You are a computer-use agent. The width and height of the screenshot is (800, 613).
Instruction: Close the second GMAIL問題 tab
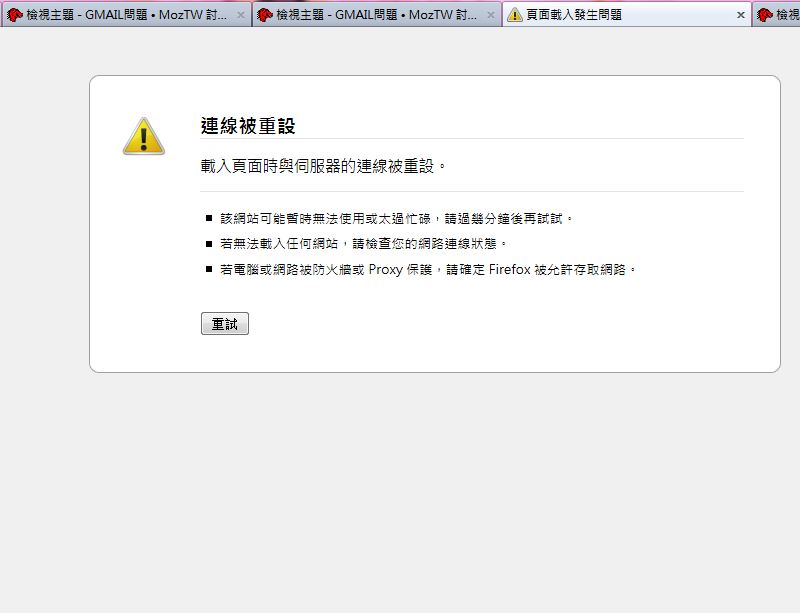(490, 15)
